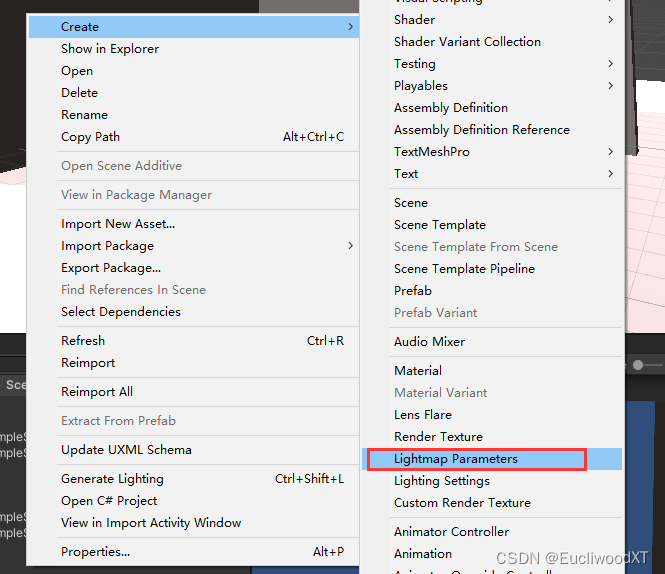Expand the Create submenu arrow
Image resolution: width=665 pixels, height=574 pixels.
350,27
